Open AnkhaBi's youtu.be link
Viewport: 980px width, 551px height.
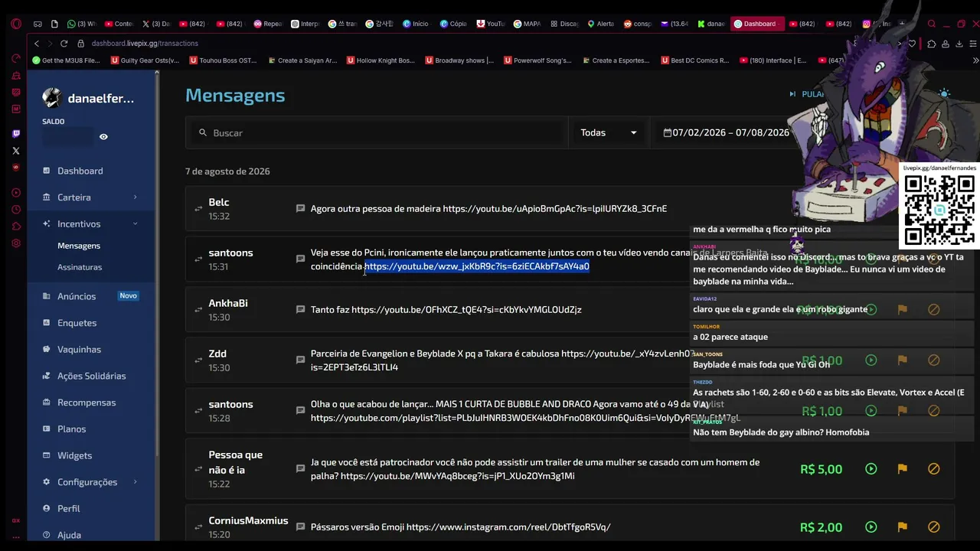pos(466,309)
